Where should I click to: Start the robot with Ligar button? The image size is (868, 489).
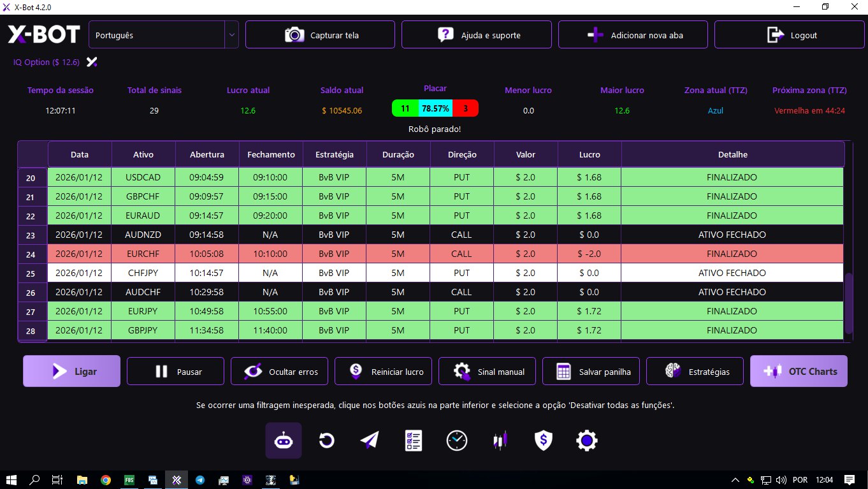72,372
